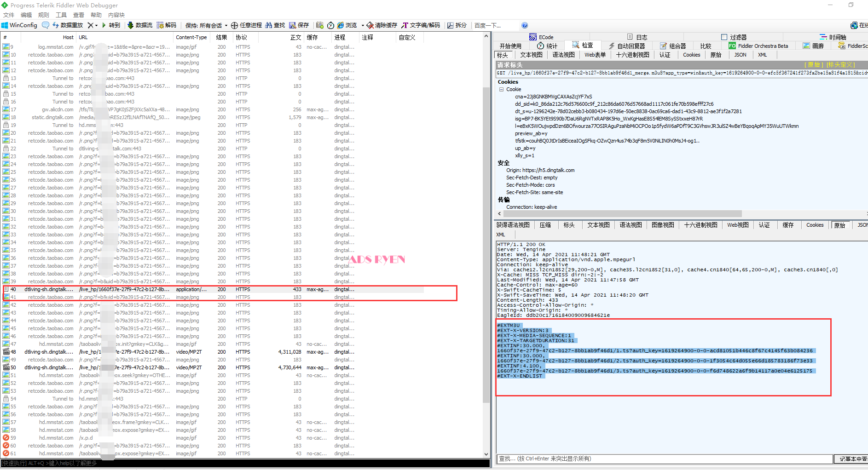Sort sessions by Content-Type column
This screenshot has height=470, width=868.
coord(191,37)
